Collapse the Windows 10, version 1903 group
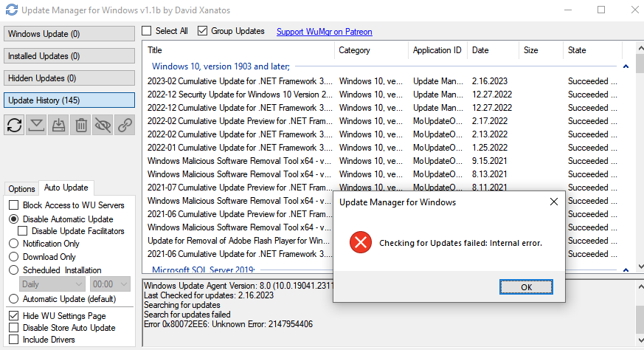644x350 pixels. (626, 66)
